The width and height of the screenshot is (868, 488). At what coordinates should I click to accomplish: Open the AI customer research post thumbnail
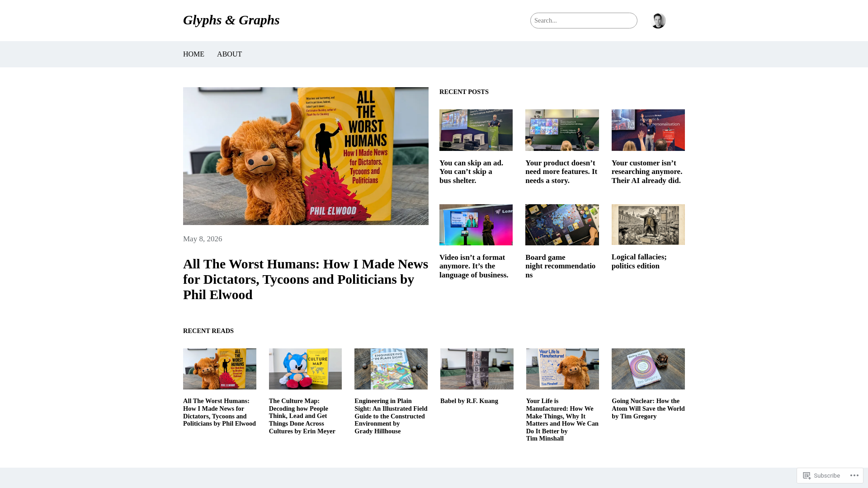pos(648,130)
